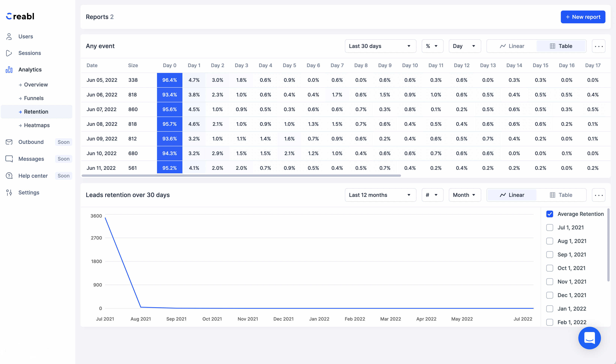Click the Messages chat icon
616x364 pixels.
coord(9,159)
